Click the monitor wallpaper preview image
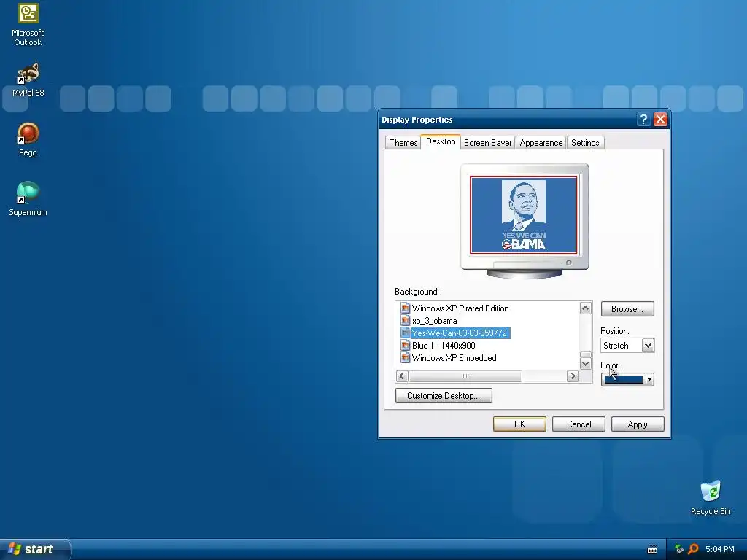This screenshot has width=747, height=560. click(x=524, y=215)
